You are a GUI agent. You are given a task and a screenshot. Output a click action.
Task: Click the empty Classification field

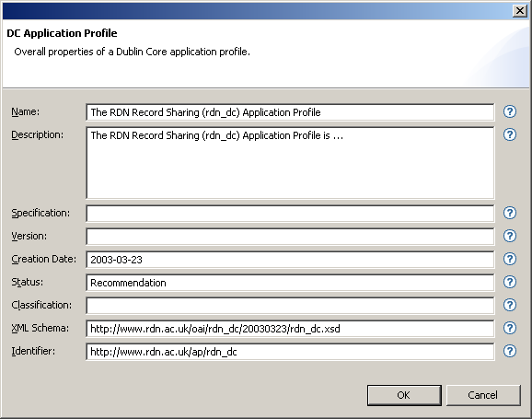click(290, 306)
